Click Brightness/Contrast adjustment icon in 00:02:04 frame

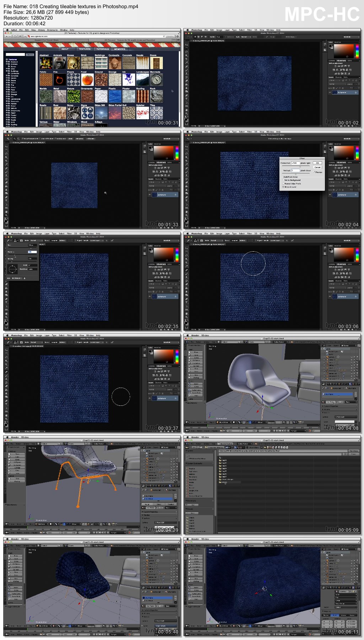[x=335, y=168]
